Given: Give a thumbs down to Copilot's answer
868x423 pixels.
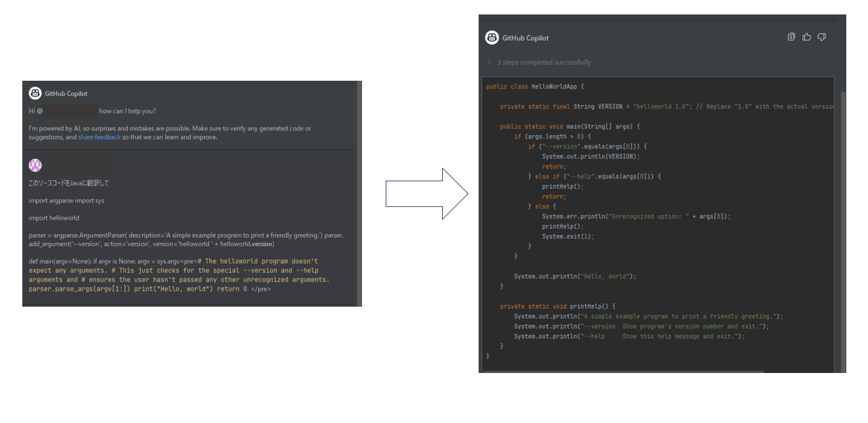Looking at the screenshot, I should pos(822,37).
